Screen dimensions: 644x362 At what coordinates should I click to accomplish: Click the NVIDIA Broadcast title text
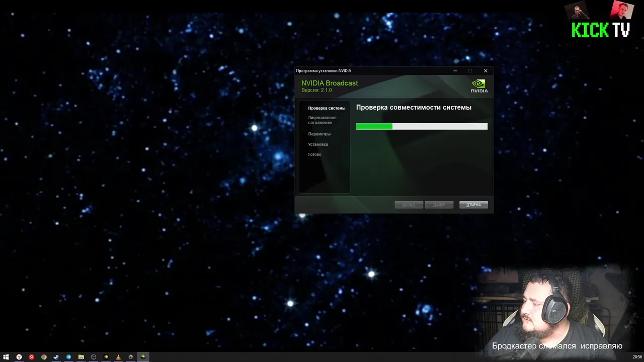click(x=330, y=83)
